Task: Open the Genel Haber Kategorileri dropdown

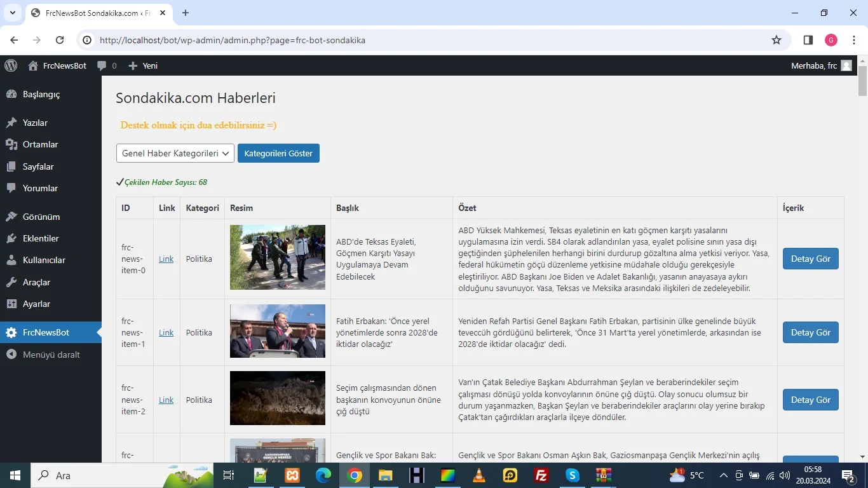Action: coord(175,153)
